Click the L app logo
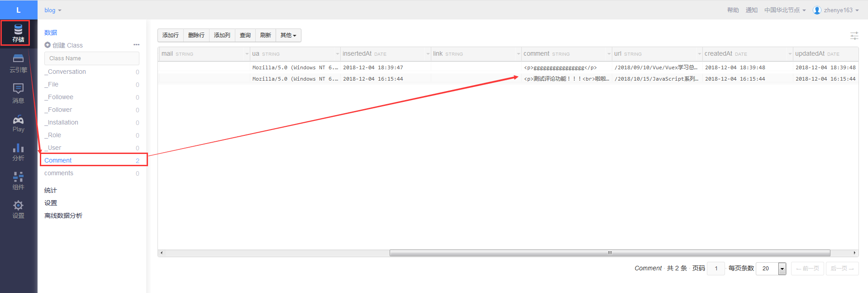Screen dimensions: 868x293 [19, 10]
